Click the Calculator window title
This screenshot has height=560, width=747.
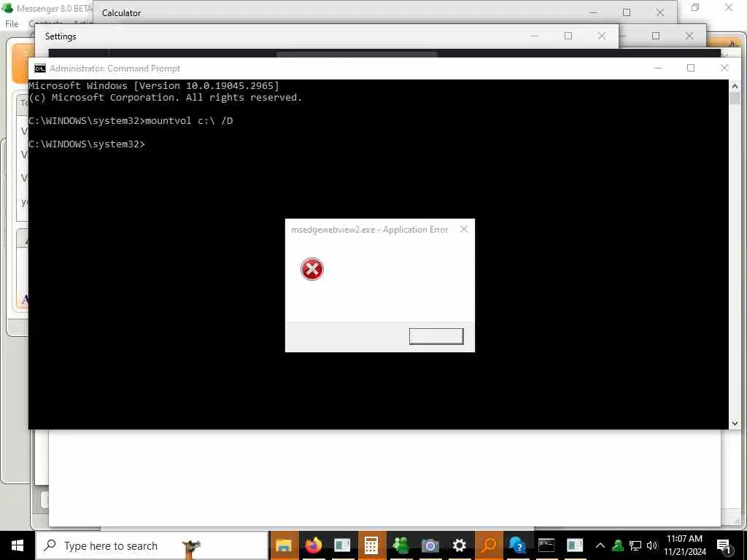point(122,13)
